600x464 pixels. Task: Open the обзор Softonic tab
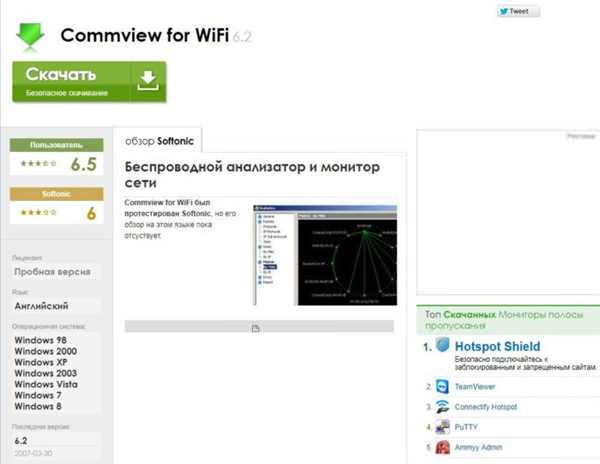[x=159, y=141]
